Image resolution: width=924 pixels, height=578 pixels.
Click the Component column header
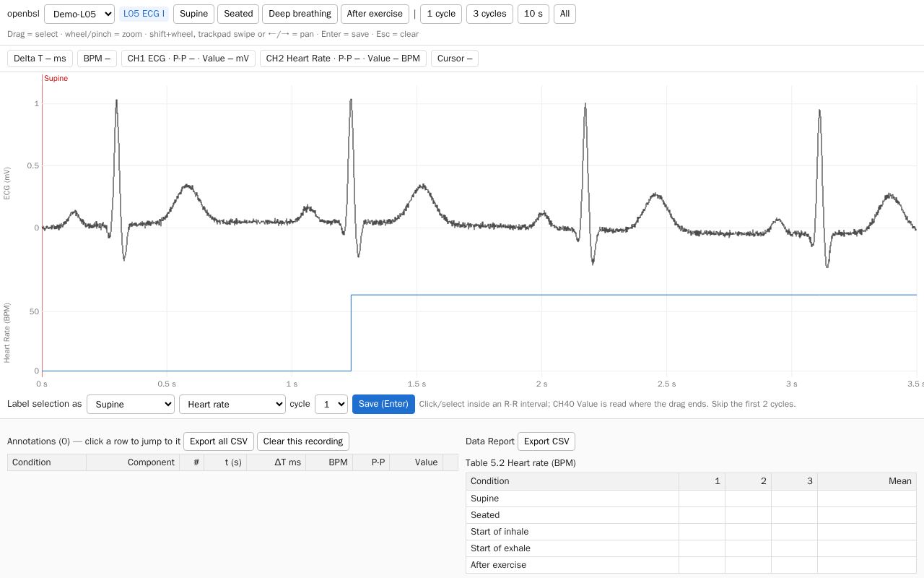point(133,462)
